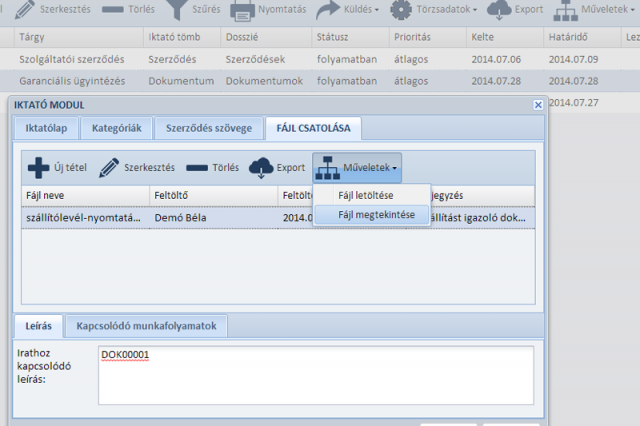Click the Új tétel button label

tap(70, 168)
